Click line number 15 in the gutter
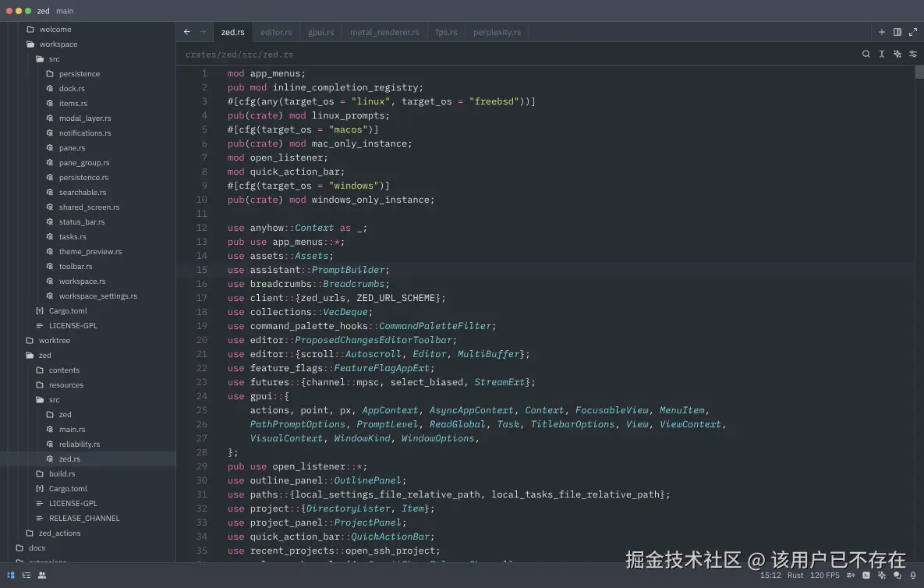 click(201, 270)
